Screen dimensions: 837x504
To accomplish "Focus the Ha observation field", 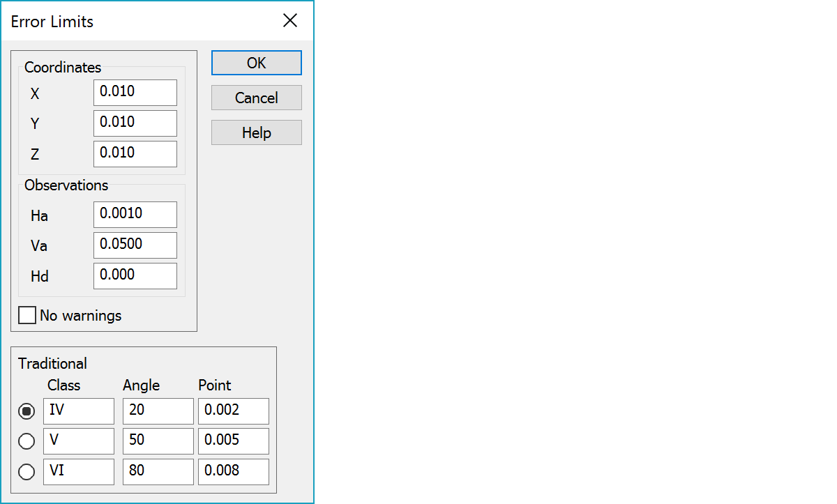I will tap(135, 215).
